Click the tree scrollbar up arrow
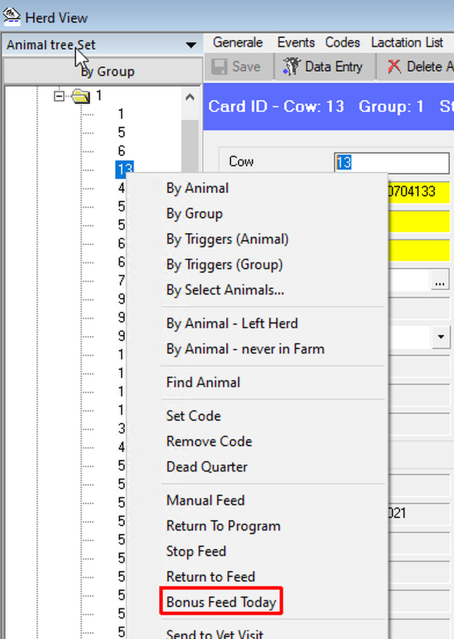This screenshot has width=454, height=639. [190, 97]
